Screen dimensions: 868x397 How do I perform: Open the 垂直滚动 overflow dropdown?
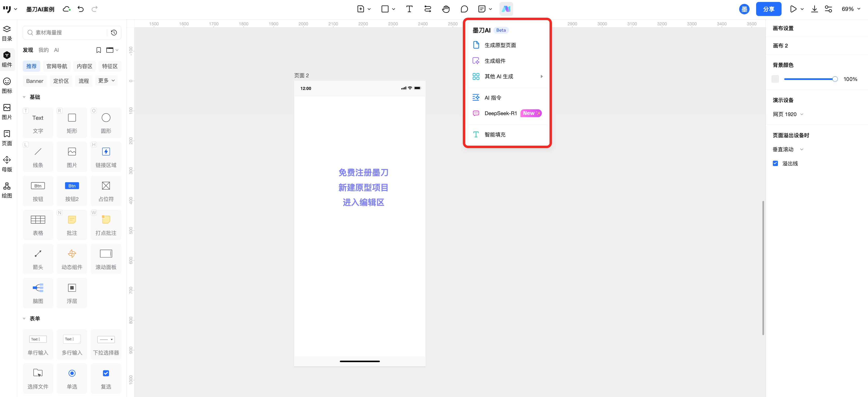tap(788, 150)
